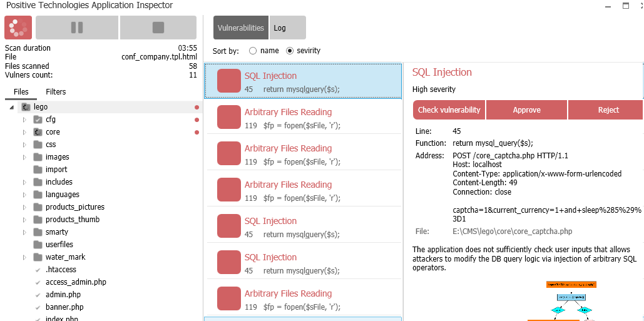Click the severity swatch of the selected SQL Injection

(x=229, y=81)
